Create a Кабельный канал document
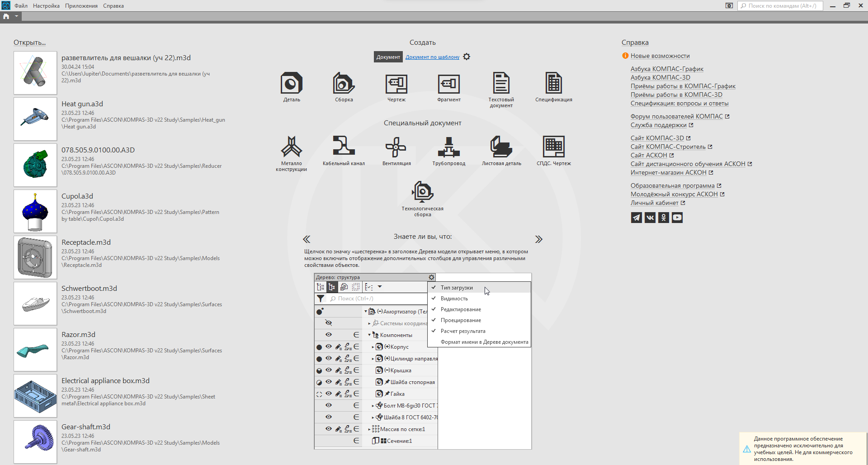Image resolution: width=868 pixels, height=465 pixels. (x=344, y=151)
